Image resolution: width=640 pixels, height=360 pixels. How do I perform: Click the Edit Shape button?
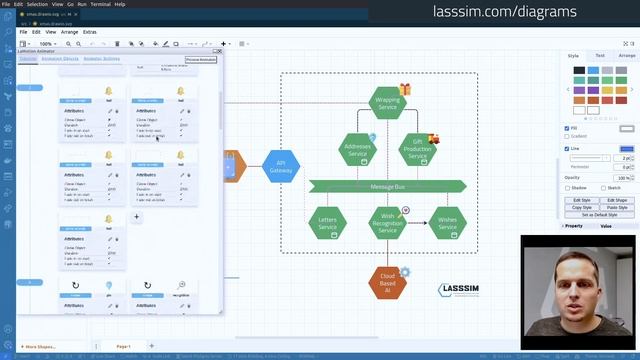click(617, 200)
